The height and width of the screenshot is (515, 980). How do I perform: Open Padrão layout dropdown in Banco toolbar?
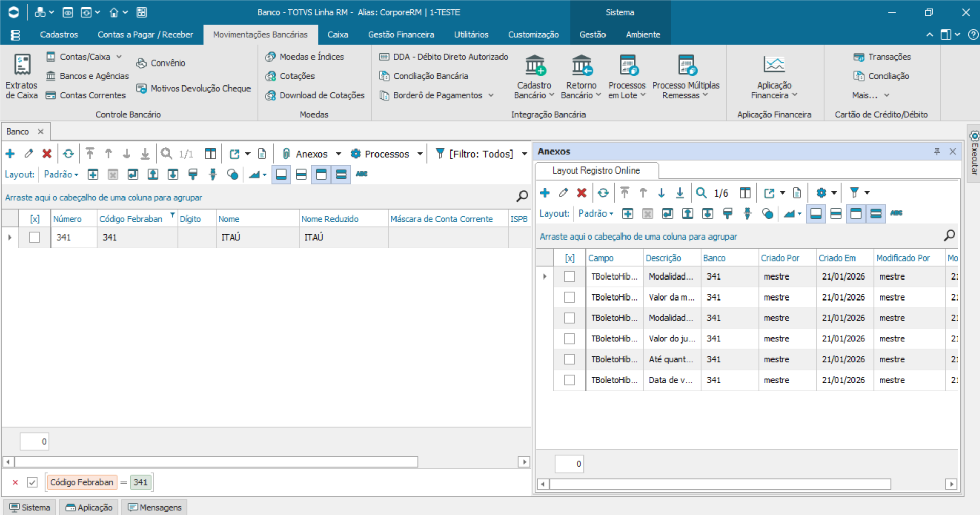[61, 175]
